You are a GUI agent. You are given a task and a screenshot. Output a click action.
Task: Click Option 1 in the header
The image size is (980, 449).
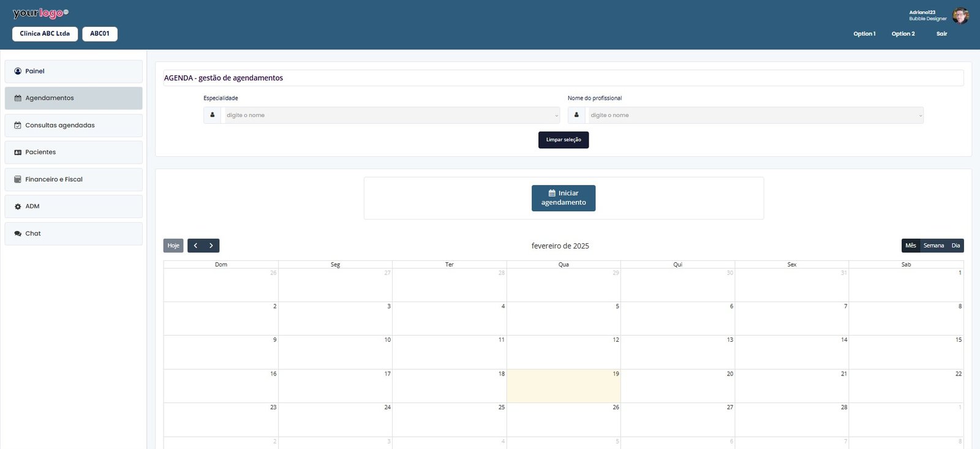point(864,34)
